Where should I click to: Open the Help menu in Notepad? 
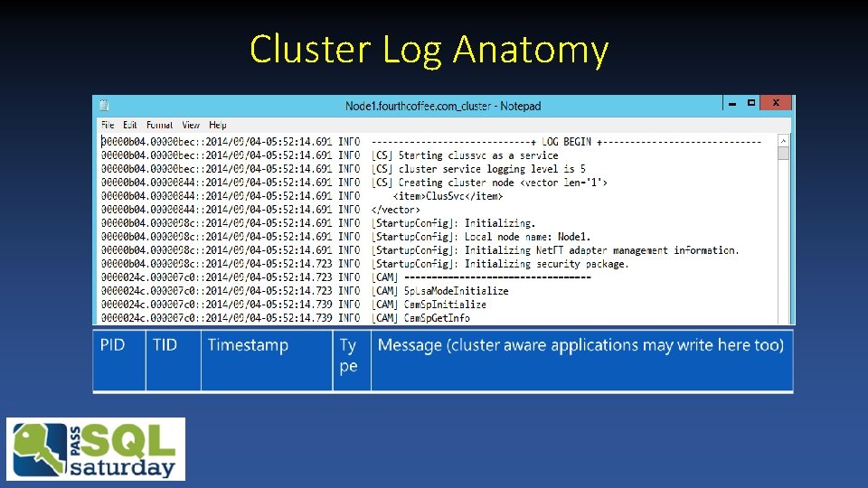coord(218,125)
